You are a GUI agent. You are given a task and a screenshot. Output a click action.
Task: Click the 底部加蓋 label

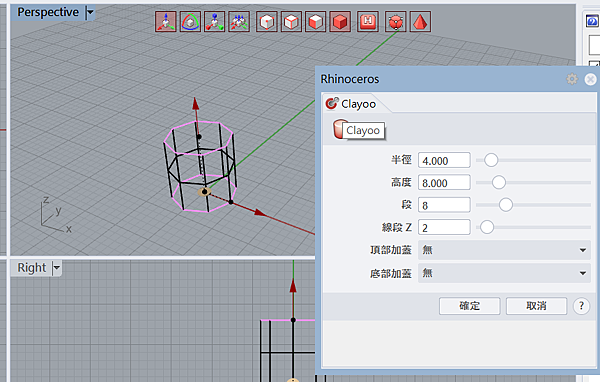pos(391,273)
